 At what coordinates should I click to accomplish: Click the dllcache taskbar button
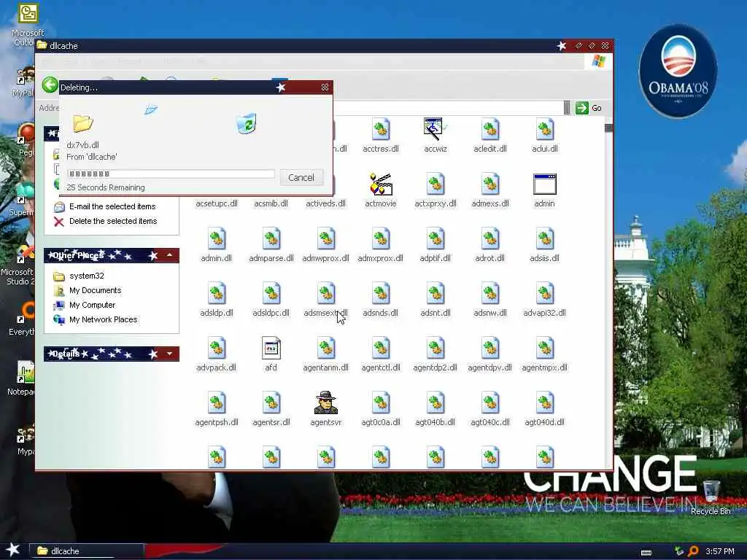tap(87, 551)
